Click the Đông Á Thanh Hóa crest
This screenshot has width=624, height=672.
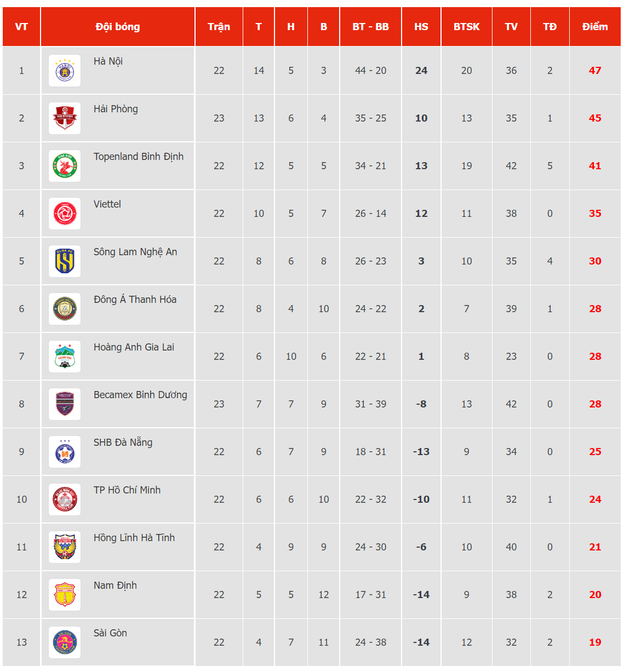point(65,309)
